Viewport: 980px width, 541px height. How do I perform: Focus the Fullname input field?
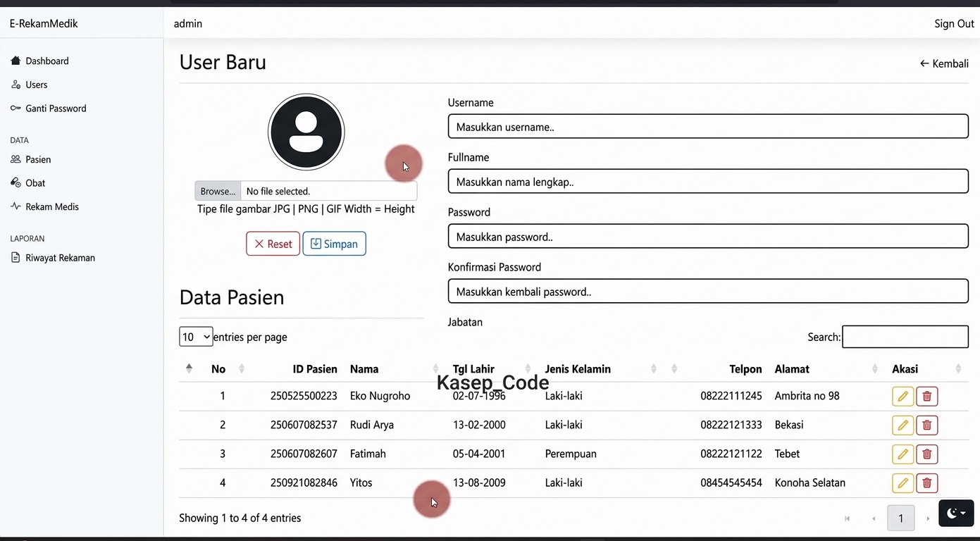[x=708, y=182]
